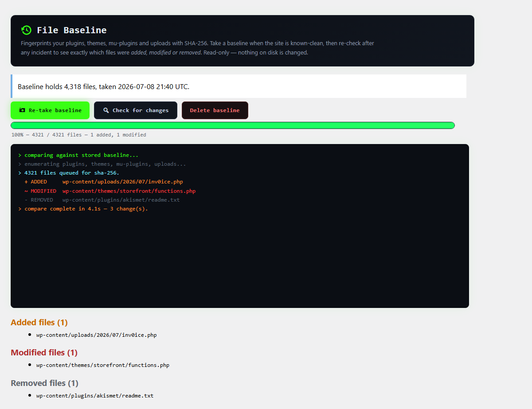Click the 'Modified files (1)' heading
The width and height of the screenshot is (532, 409).
[44, 352]
